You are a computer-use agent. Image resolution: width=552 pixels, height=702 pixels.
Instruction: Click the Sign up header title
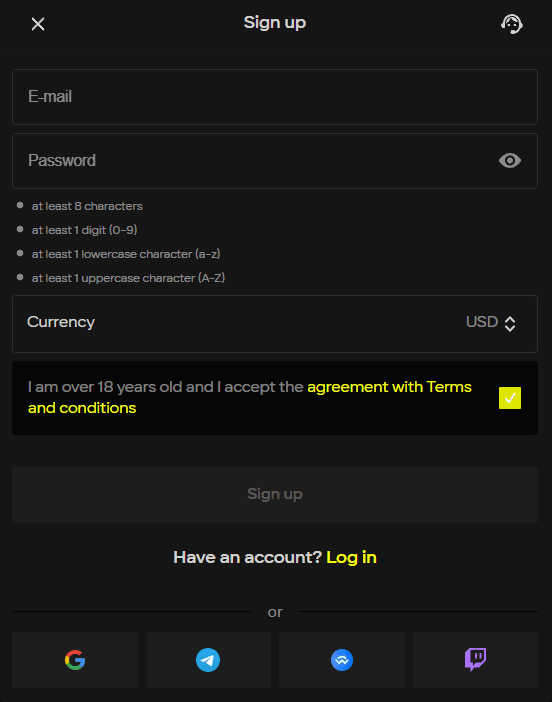[x=275, y=23]
